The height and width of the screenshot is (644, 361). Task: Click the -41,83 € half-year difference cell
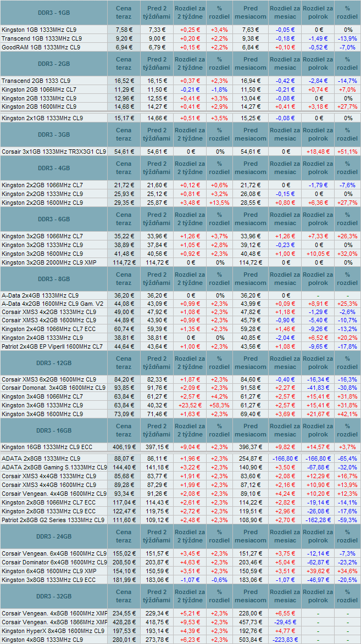coord(318,388)
